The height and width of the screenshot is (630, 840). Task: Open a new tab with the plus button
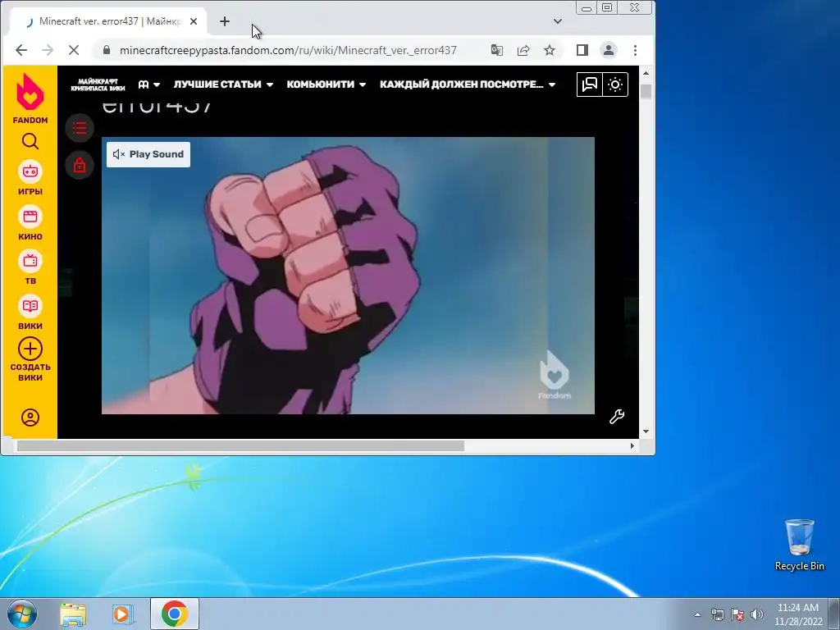[x=225, y=21]
